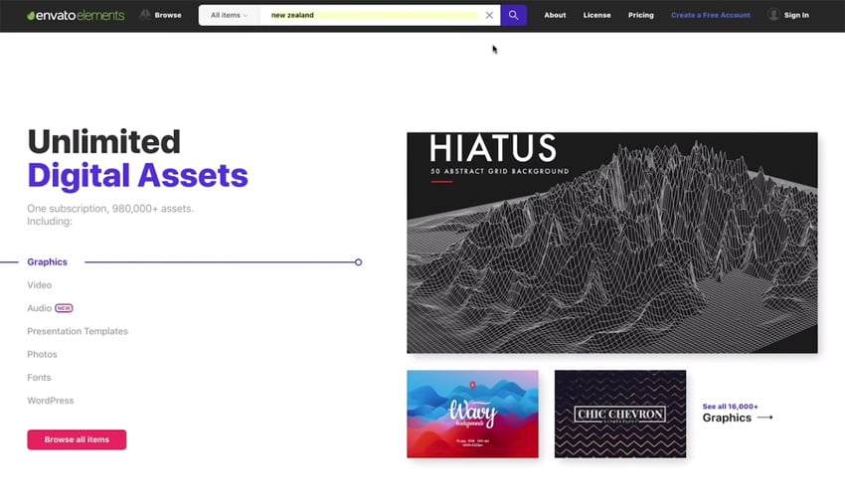Open the Wavy backgrounds thumbnail
This screenshot has width=845, height=504.
click(472, 414)
